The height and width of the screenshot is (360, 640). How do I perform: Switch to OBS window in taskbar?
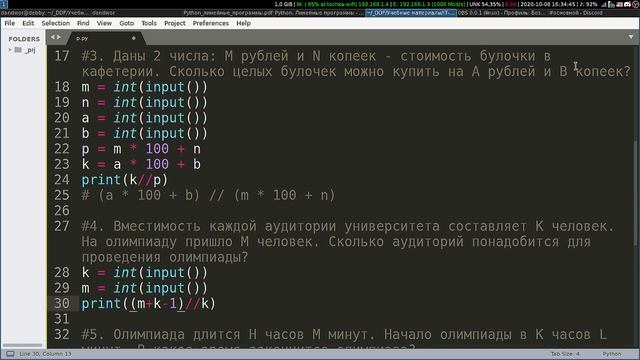[501, 13]
